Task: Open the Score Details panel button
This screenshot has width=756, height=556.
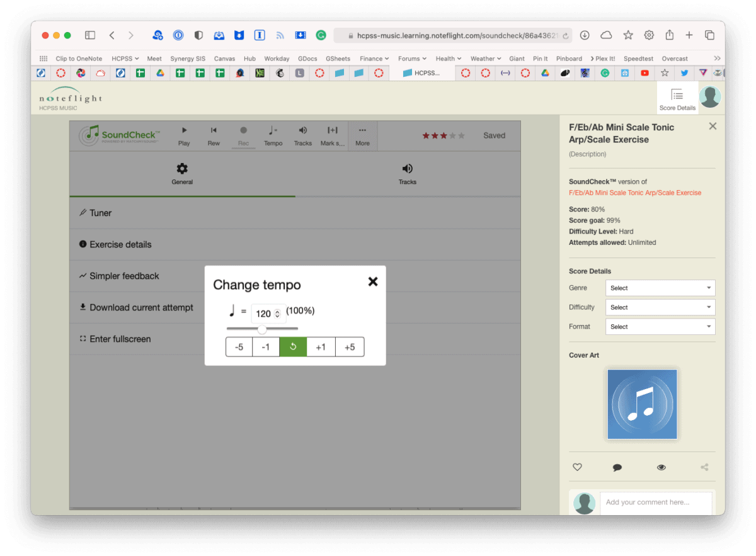Action: coord(677,99)
